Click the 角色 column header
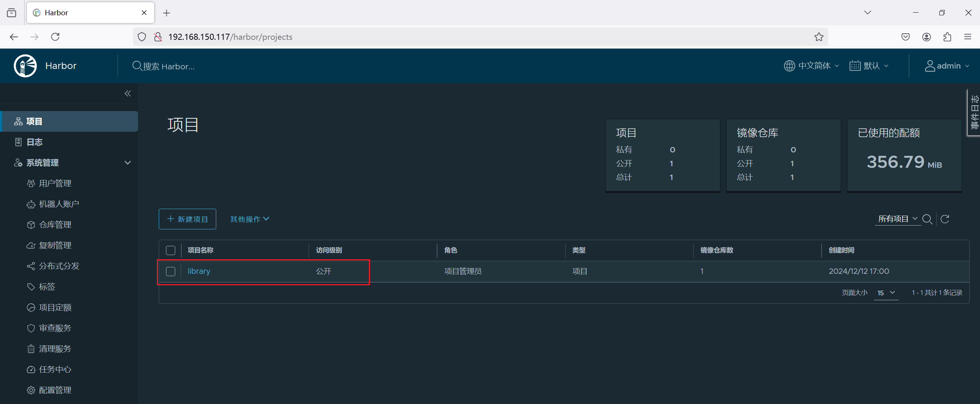This screenshot has width=980, height=404. click(451, 250)
